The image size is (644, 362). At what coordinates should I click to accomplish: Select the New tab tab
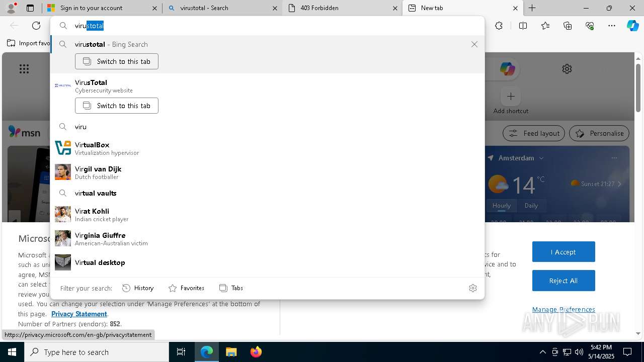[x=462, y=8]
